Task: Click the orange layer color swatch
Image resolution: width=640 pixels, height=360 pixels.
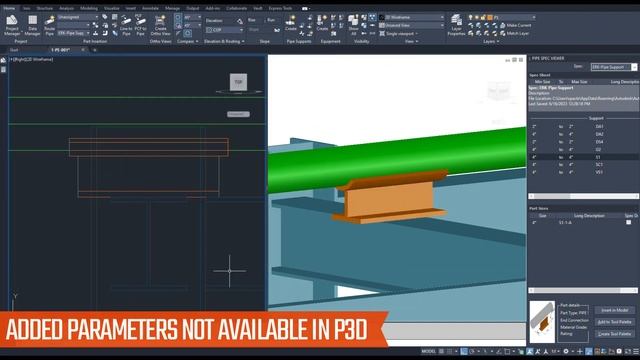Action: [490, 17]
